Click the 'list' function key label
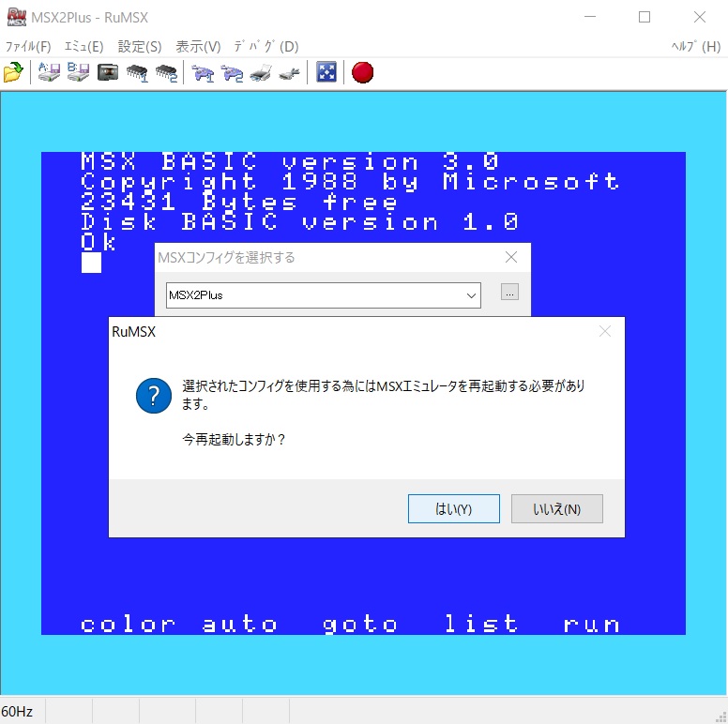Screen dimensions: 728x724 click(x=481, y=624)
